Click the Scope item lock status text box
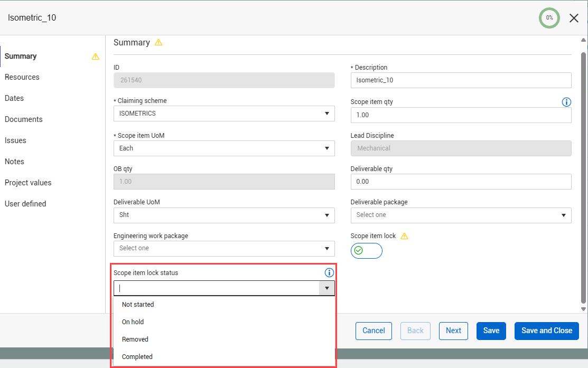Screen dimensions: 588x368 click(x=217, y=288)
